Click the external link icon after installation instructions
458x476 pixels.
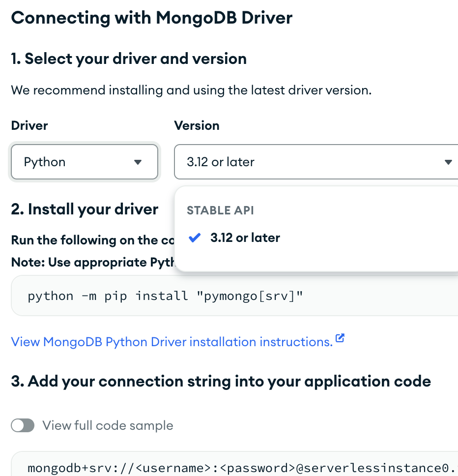tap(340, 339)
